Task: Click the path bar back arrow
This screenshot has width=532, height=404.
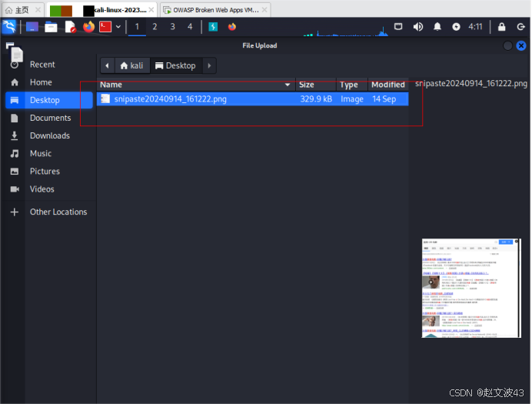Action: point(107,65)
